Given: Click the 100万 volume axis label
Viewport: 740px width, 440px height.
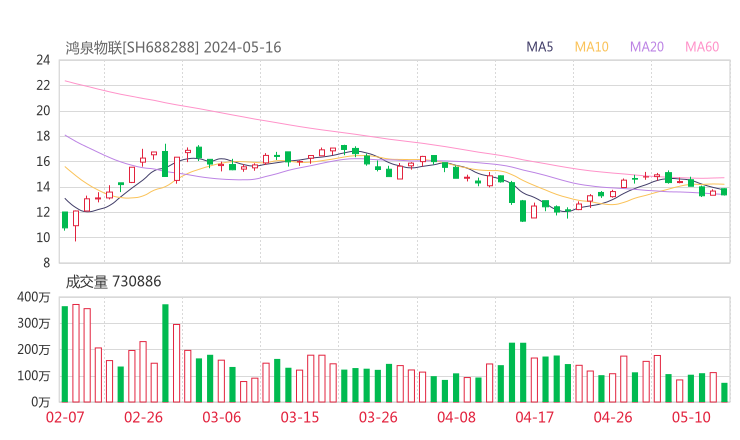Looking at the screenshot, I should (x=33, y=376).
